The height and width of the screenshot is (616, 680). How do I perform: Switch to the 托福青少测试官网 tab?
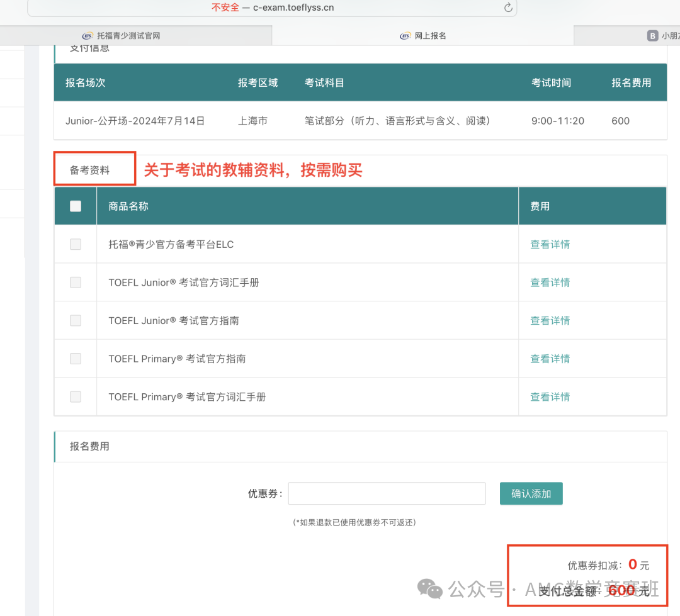point(128,36)
